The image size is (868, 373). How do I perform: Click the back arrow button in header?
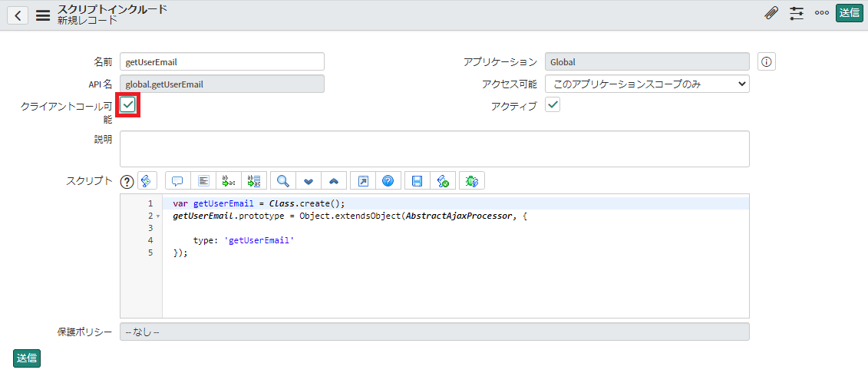pos(18,15)
